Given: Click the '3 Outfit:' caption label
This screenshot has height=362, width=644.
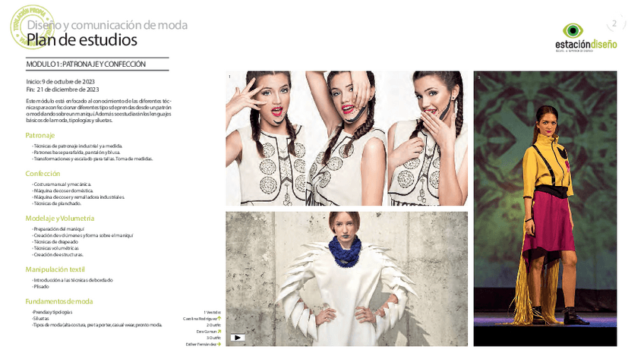Looking at the screenshot, I should coord(213,338).
